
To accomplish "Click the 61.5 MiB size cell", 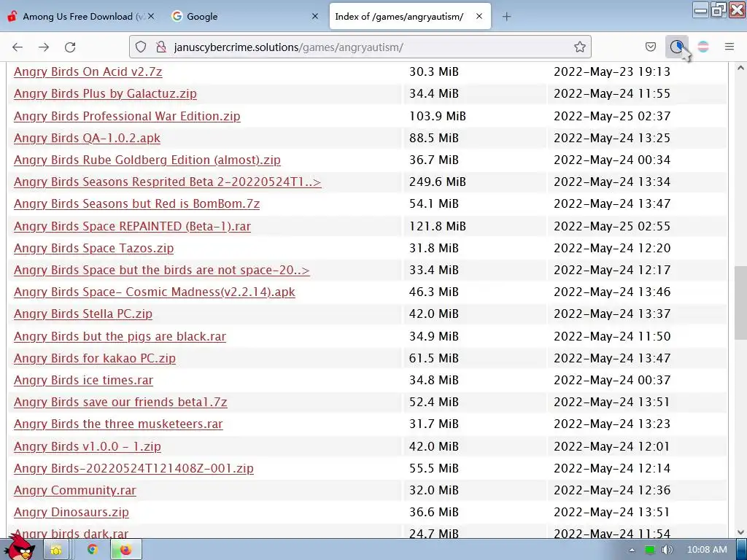I will coord(433,357).
